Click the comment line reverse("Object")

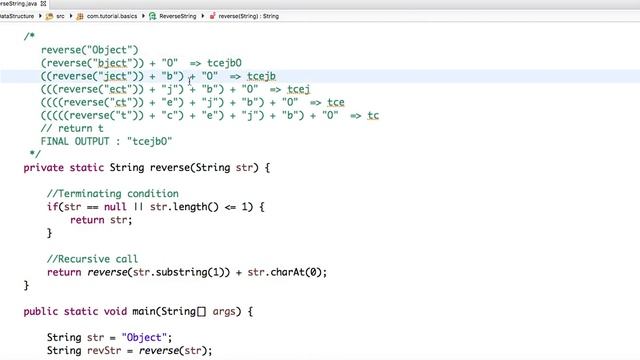pos(89,50)
